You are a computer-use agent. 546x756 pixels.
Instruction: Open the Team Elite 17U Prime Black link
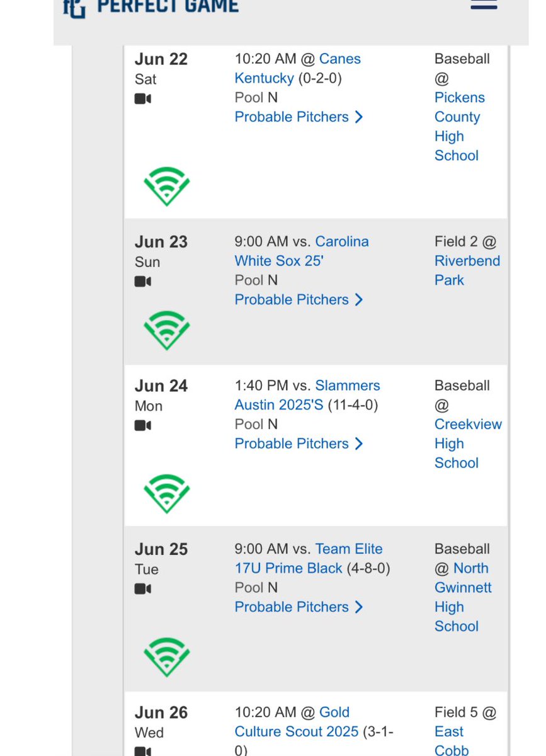pos(309,558)
